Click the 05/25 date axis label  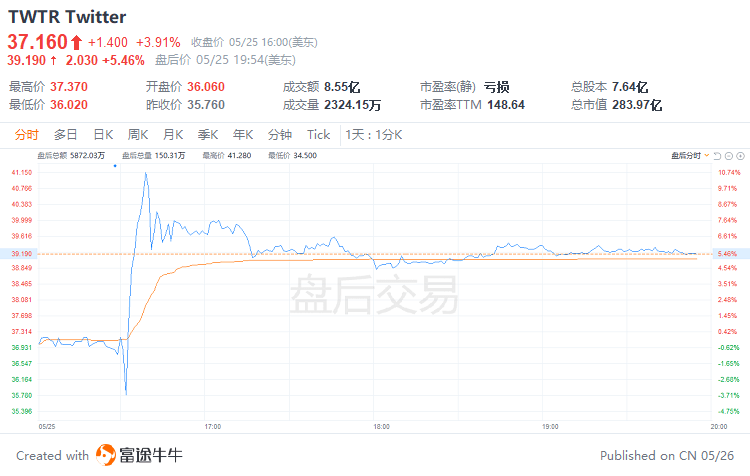coord(47,426)
